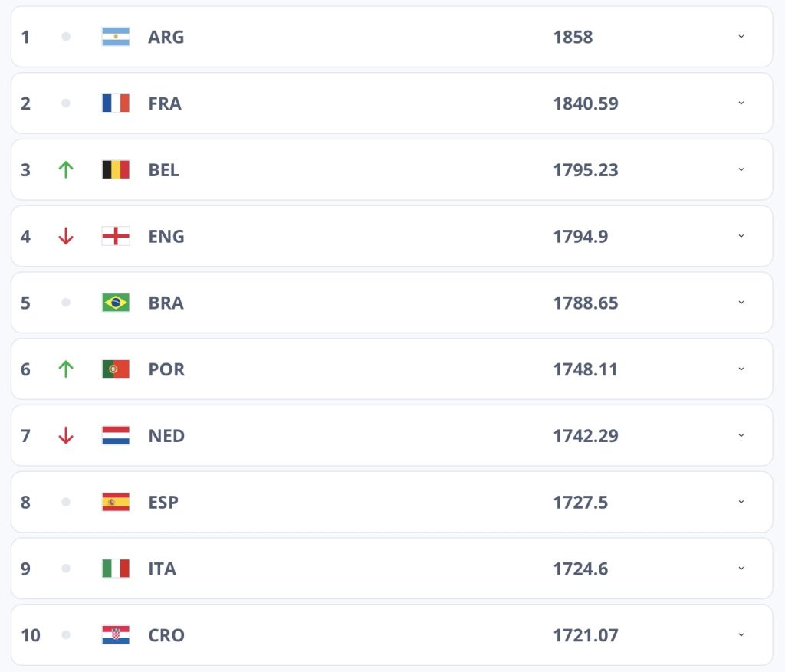Click the England flag icon
Screen dimensions: 785x672
click(116, 236)
